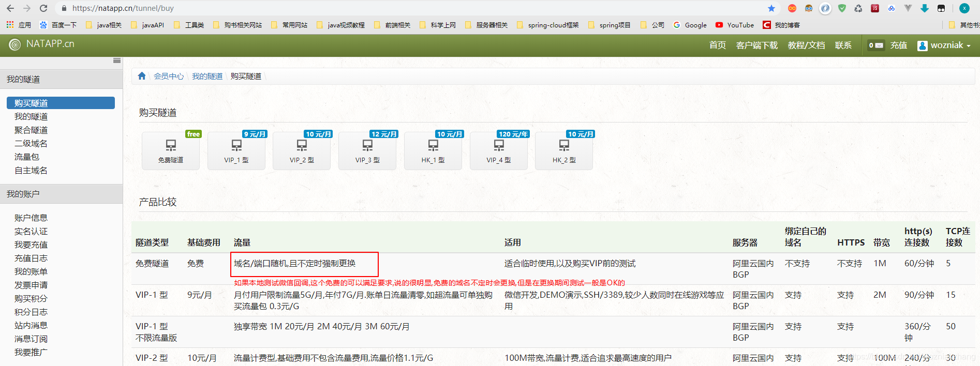Open the apps grid in bookmarks bar

point(18,25)
